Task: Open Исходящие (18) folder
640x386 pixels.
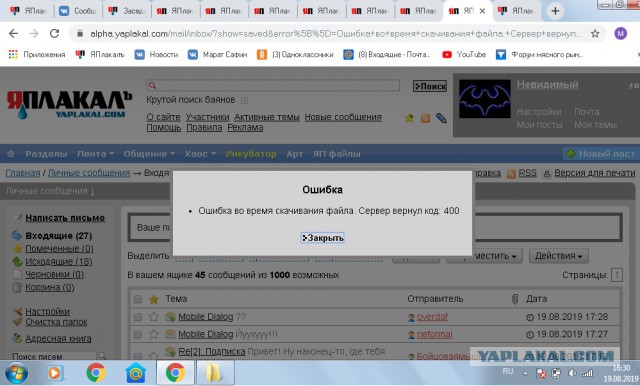Action: click(59, 262)
